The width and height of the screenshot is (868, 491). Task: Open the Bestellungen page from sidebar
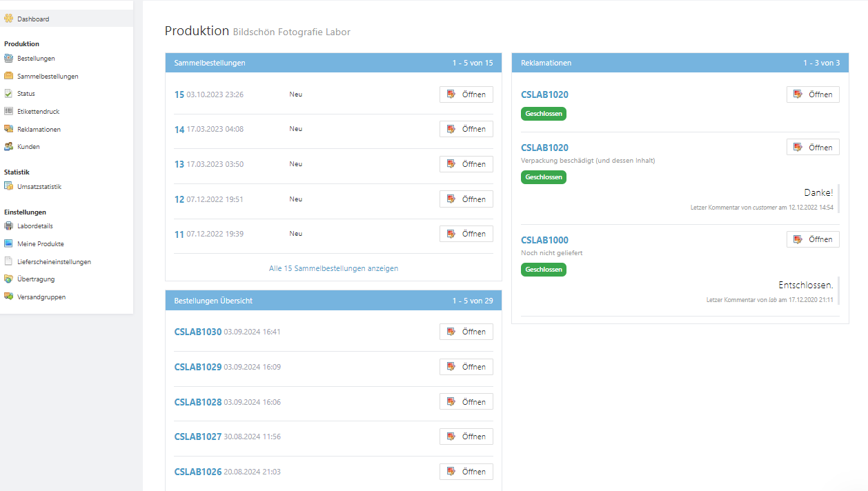pyautogui.click(x=36, y=59)
